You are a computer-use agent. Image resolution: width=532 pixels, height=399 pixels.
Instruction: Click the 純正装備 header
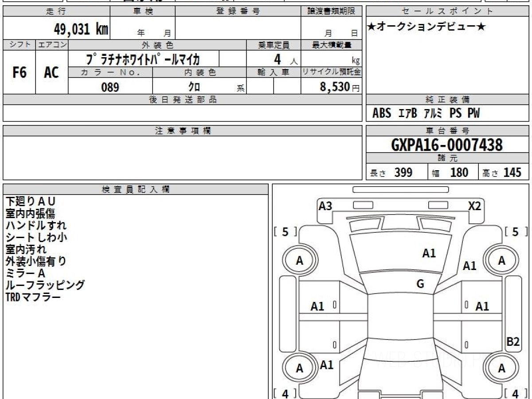point(447,100)
